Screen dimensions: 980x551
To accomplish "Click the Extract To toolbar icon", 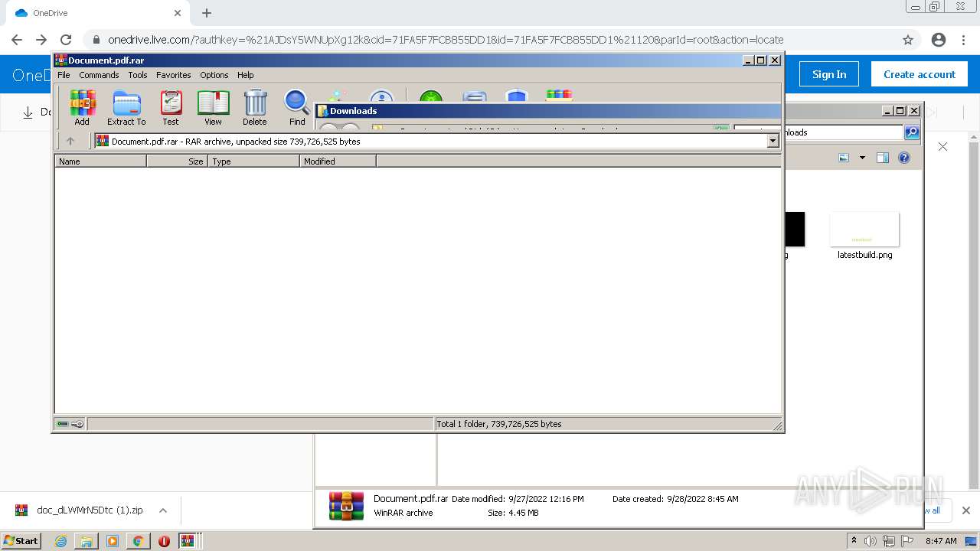I will point(126,108).
